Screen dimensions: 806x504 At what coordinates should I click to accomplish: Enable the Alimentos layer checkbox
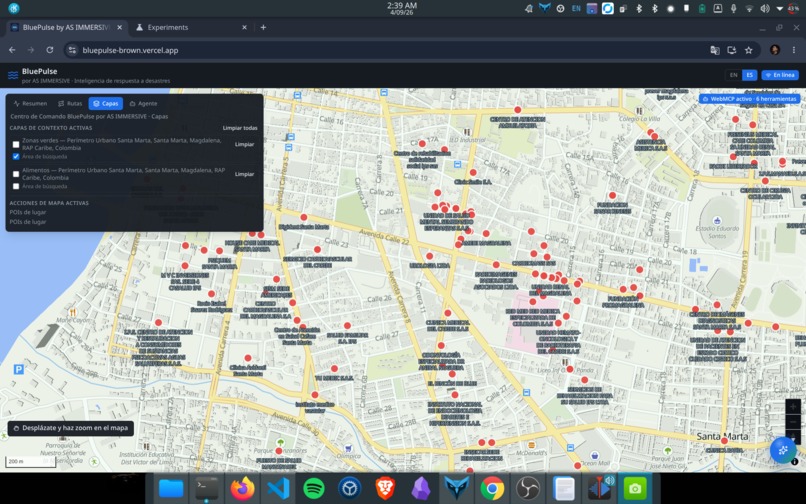(16, 174)
